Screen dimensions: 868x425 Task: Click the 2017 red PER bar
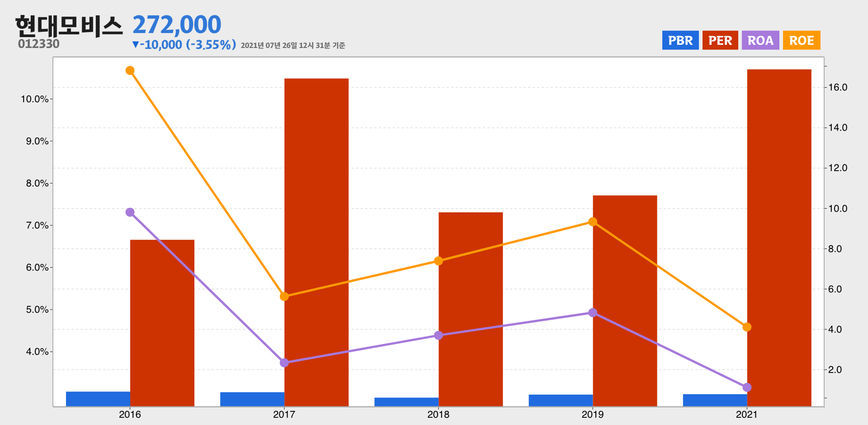point(316,243)
